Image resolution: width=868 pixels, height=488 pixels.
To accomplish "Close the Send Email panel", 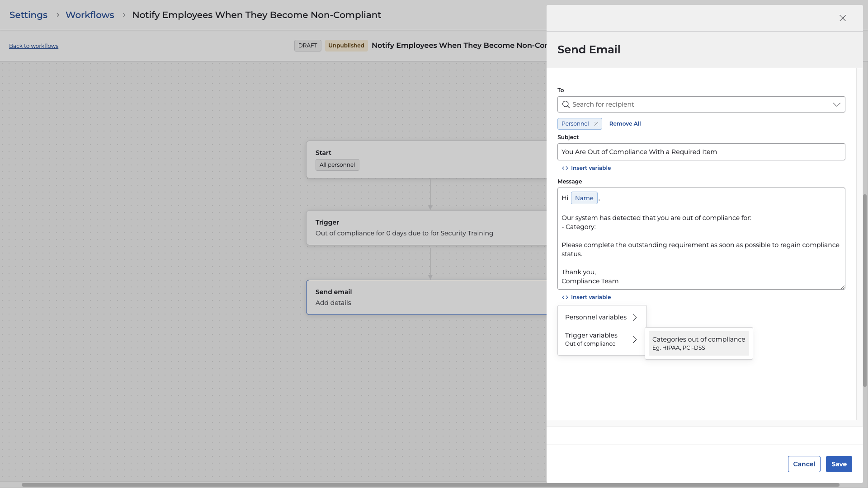I will (842, 18).
